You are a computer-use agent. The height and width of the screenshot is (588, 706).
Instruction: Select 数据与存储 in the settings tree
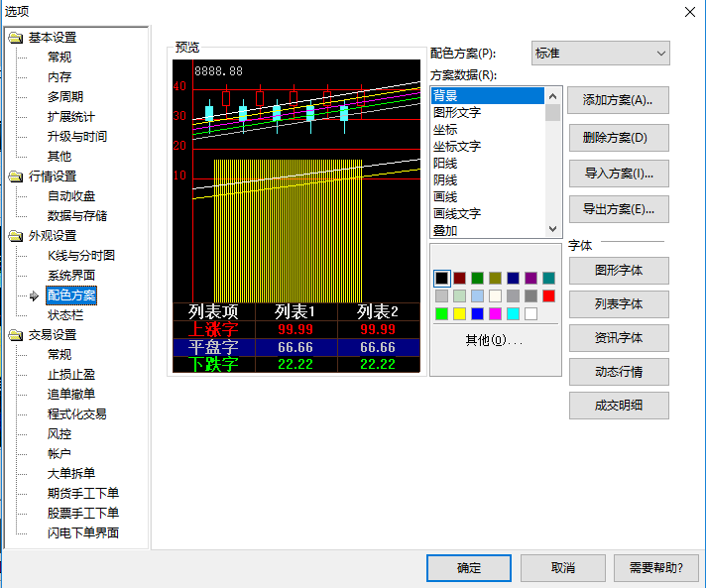[77, 215]
